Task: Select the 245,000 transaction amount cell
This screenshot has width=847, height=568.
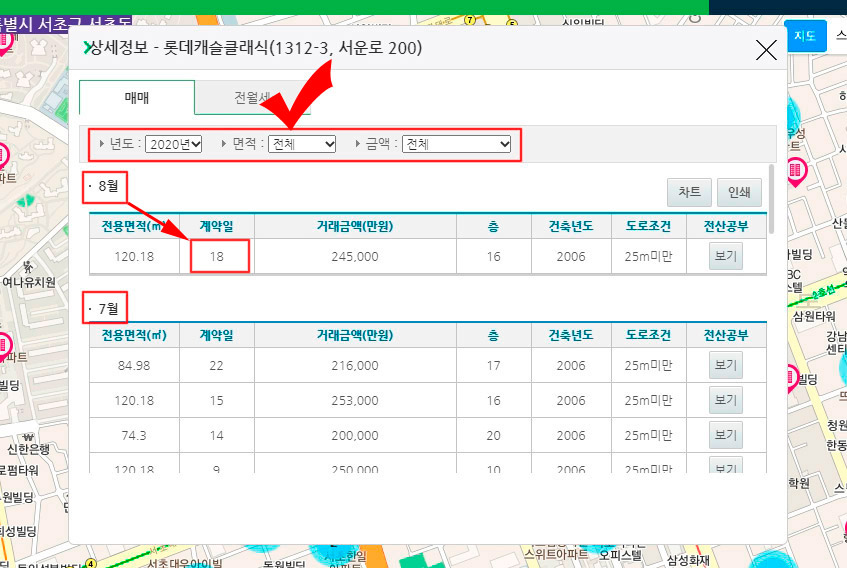Action: pos(355,256)
